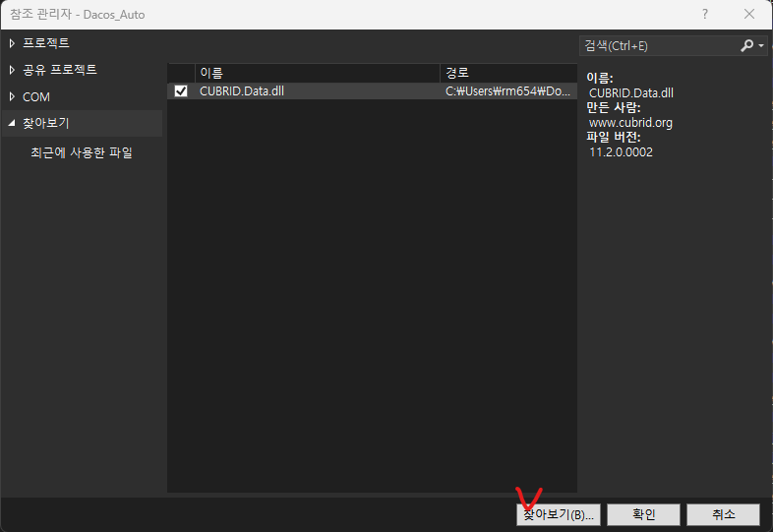Click the 찾아보기(B)... browse button

point(558,514)
